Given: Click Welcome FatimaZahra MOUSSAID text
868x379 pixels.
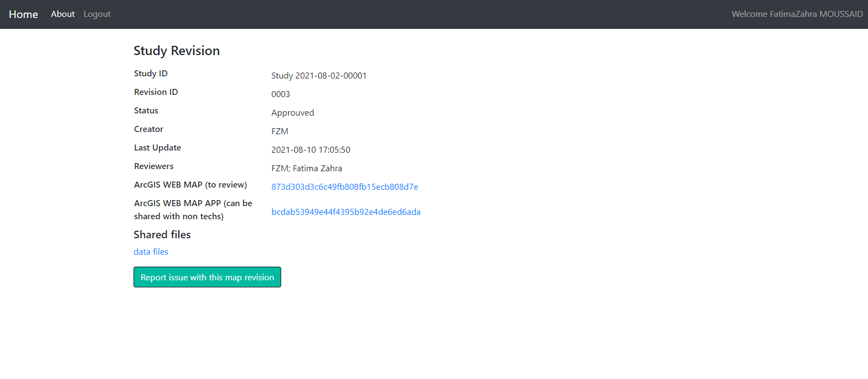Looking at the screenshot, I should 797,14.
